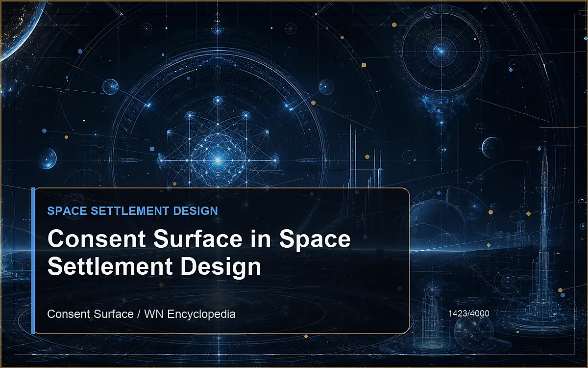Click the "Consent Surface / WN Encyclopedia" subtitle

point(141,314)
